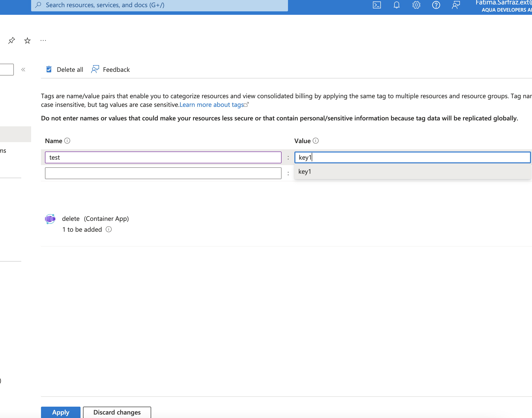Add resource to favorites star
Image resolution: width=532 pixels, height=418 pixels.
[x=27, y=40]
